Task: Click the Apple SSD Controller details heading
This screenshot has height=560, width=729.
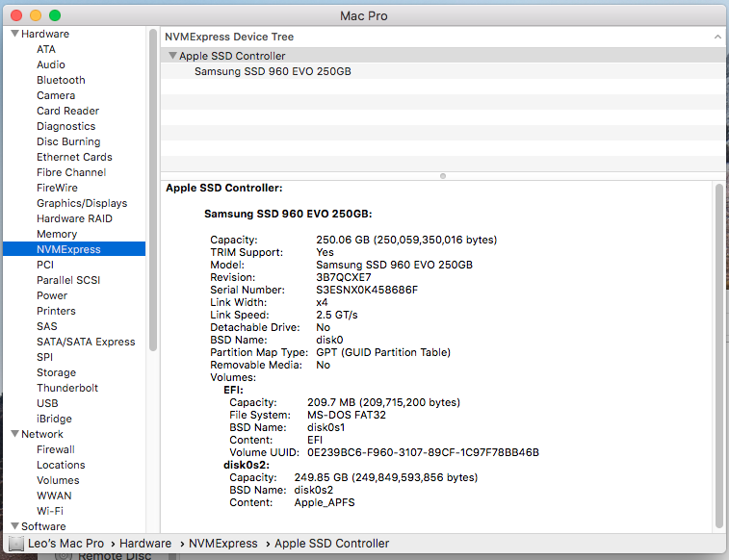Action: (x=223, y=188)
